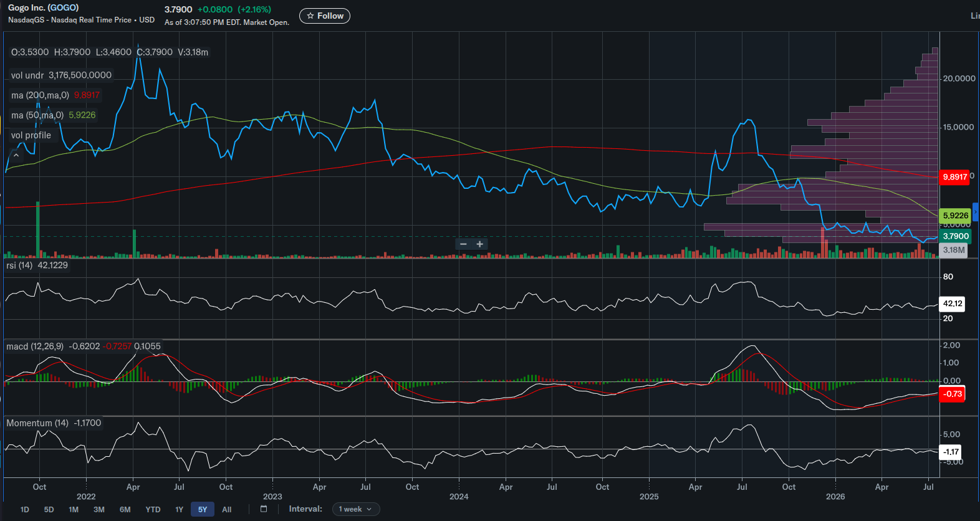
Task: Select the rsi (14) indicator label
Action: 19,265
